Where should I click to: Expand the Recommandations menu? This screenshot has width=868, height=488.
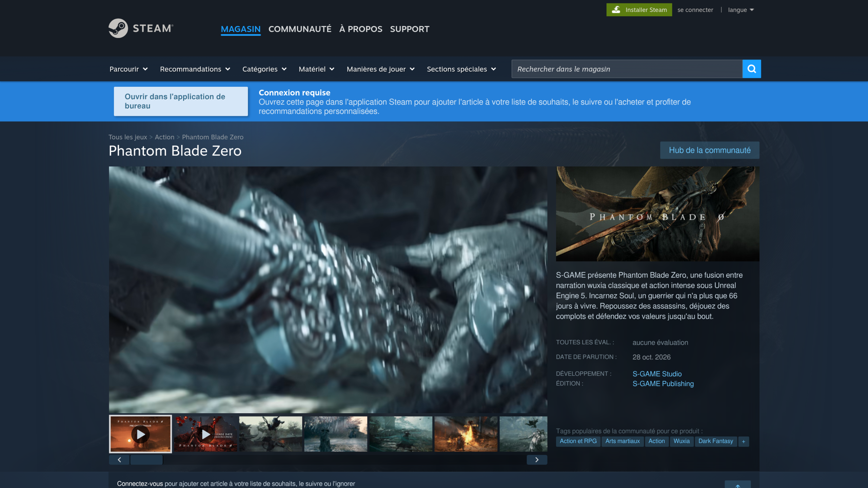point(195,69)
